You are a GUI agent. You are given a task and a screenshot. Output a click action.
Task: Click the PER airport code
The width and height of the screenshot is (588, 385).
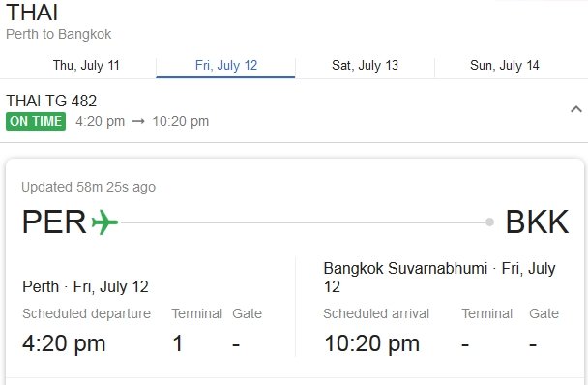[x=54, y=222]
